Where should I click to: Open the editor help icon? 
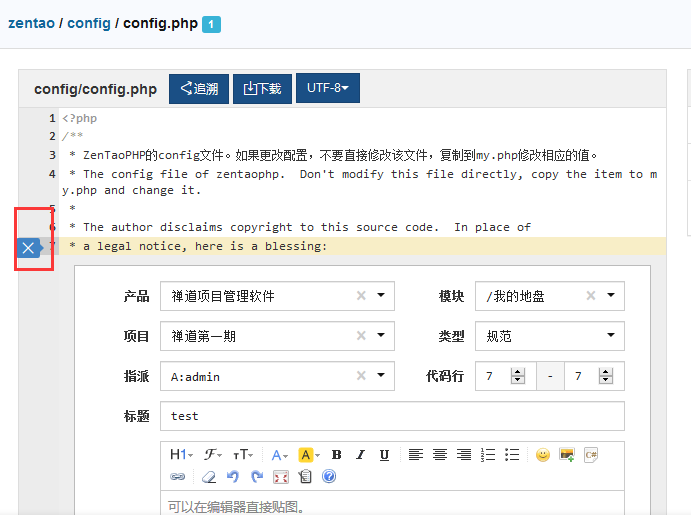329,476
